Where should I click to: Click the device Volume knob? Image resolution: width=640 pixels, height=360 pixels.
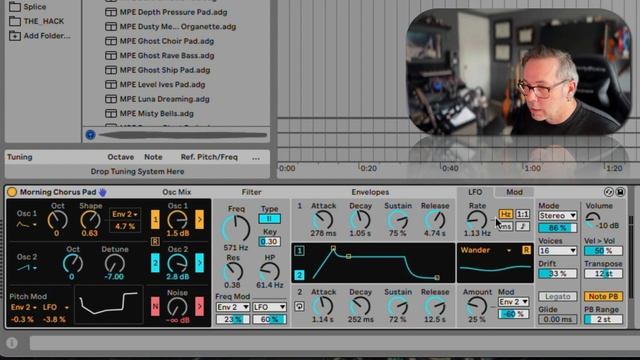pyautogui.click(x=593, y=220)
